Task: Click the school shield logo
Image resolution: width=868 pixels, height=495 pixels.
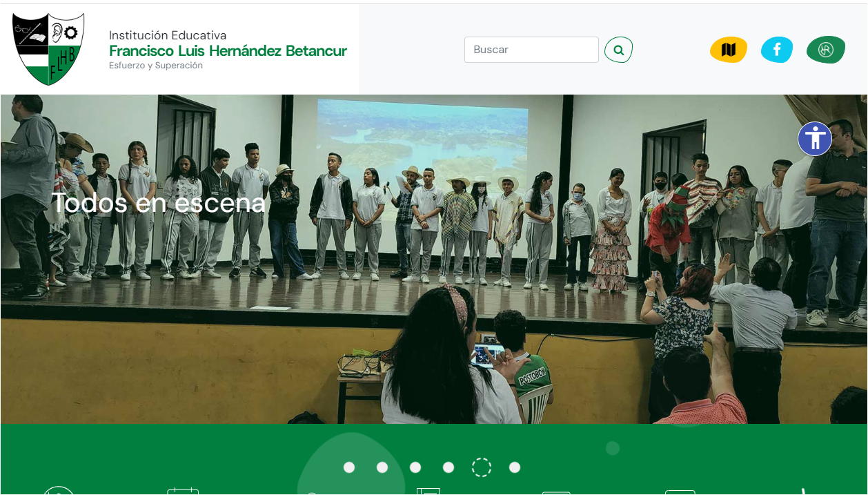Action: [x=48, y=49]
